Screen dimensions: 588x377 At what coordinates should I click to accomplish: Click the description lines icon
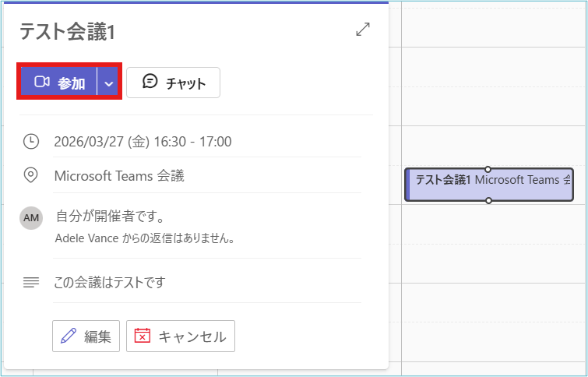(x=30, y=282)
